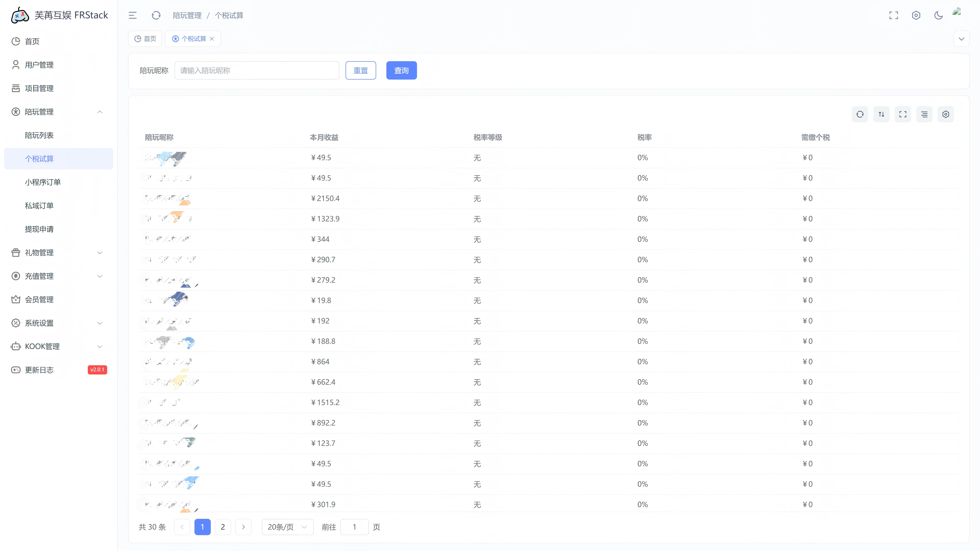Click the 重置 button
Viewport: 980px width, 551px height.
(x=360, y=70)
